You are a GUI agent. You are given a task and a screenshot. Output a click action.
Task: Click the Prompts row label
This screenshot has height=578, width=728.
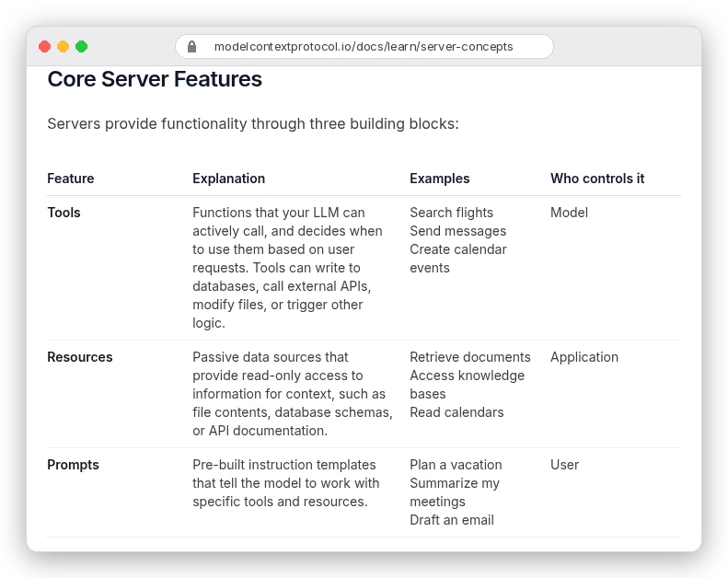[x=74, y=465]
